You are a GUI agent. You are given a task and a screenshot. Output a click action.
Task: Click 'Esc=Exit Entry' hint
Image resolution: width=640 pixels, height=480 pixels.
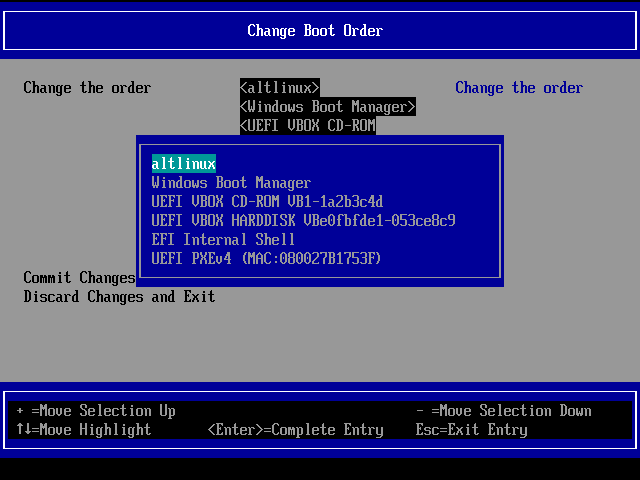point(471,429)
